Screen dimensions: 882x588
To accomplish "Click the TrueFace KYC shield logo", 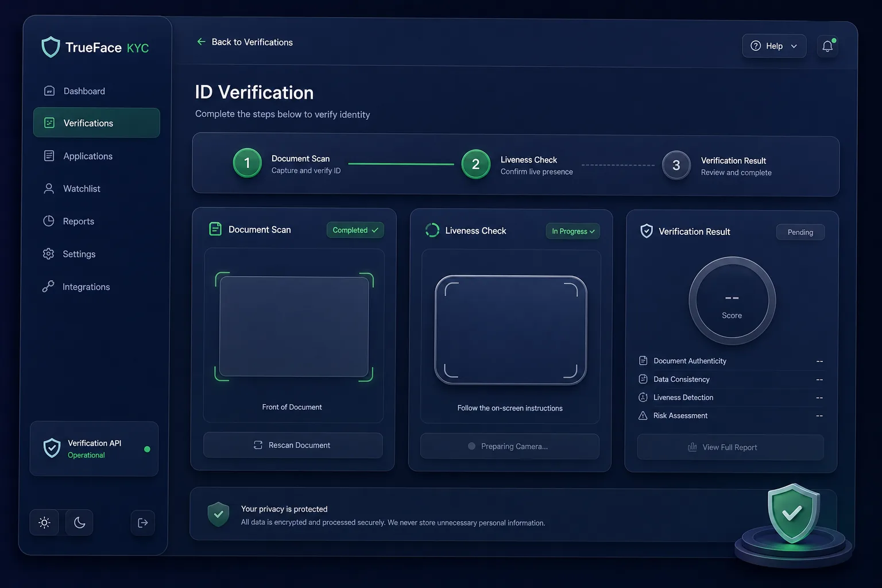I will click(x=51, y=47).
